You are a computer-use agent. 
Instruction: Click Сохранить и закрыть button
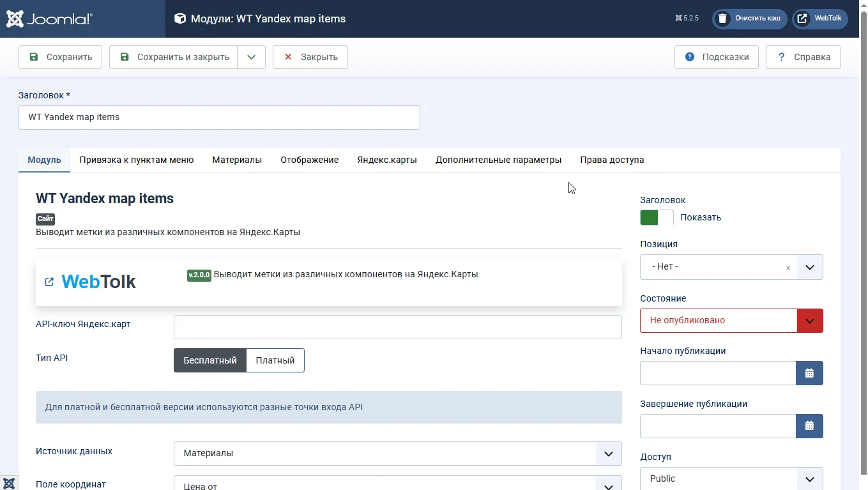tap(174, 57)
